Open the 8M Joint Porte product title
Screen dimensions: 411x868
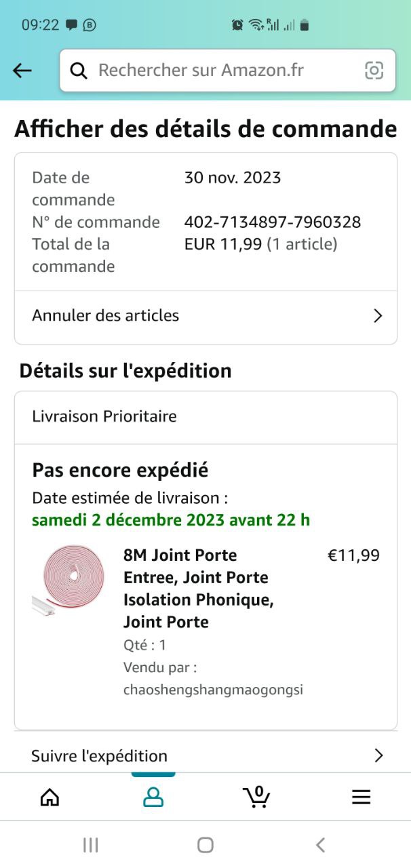click(x=197, y=588)
